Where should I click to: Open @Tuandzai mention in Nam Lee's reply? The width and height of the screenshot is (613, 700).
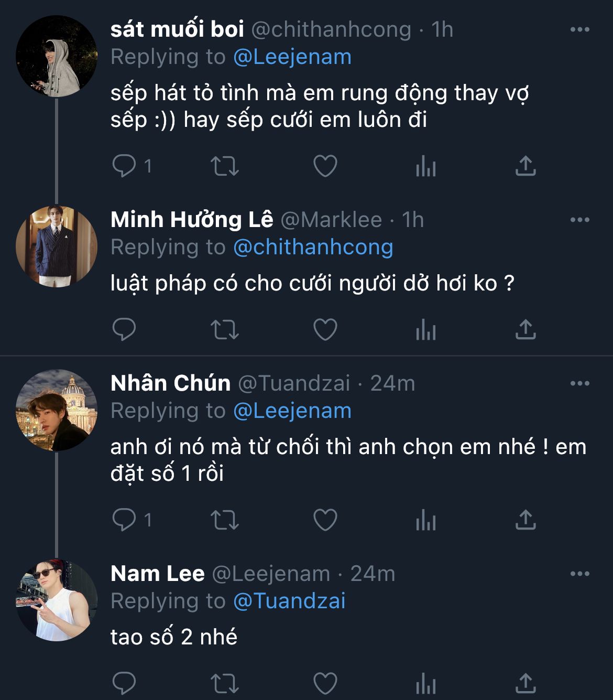(x=289, y=601)
